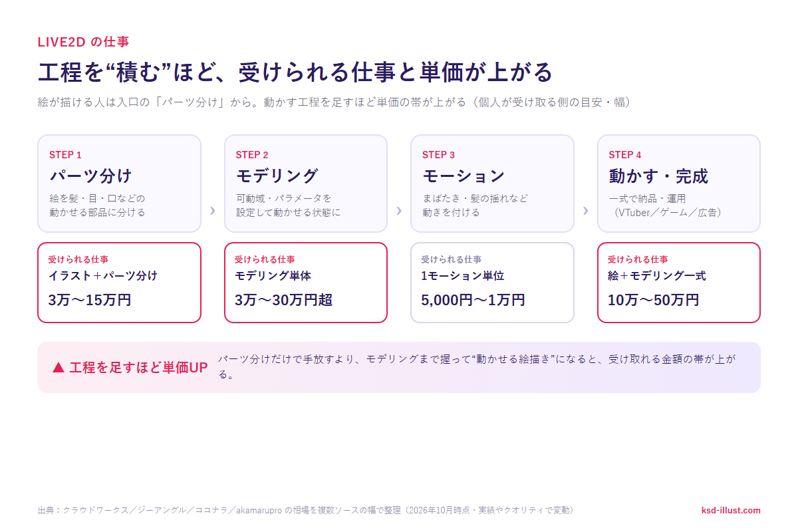Click the text '（VTuber／ゲーム／広告）'
Image resolution: width=798 pixels, height=532 pixels.
click(668, 213)
